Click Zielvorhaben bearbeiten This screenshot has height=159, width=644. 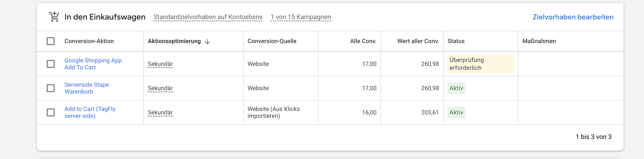click(573, 17)
